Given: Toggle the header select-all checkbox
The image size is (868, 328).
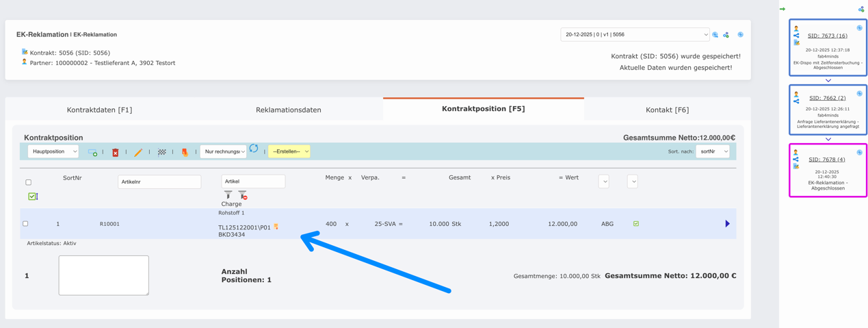Looking at the screenshot, I should 28,182.
